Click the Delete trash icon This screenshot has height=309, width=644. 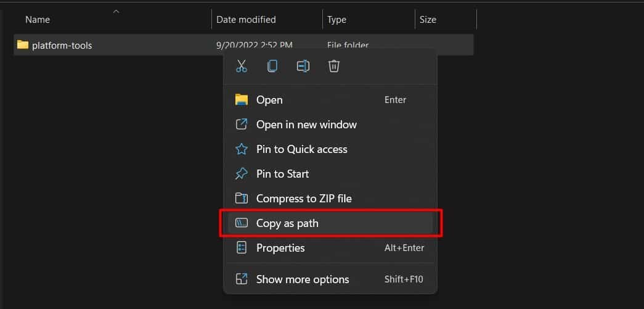pyautogui.click(x=334, y=66)
